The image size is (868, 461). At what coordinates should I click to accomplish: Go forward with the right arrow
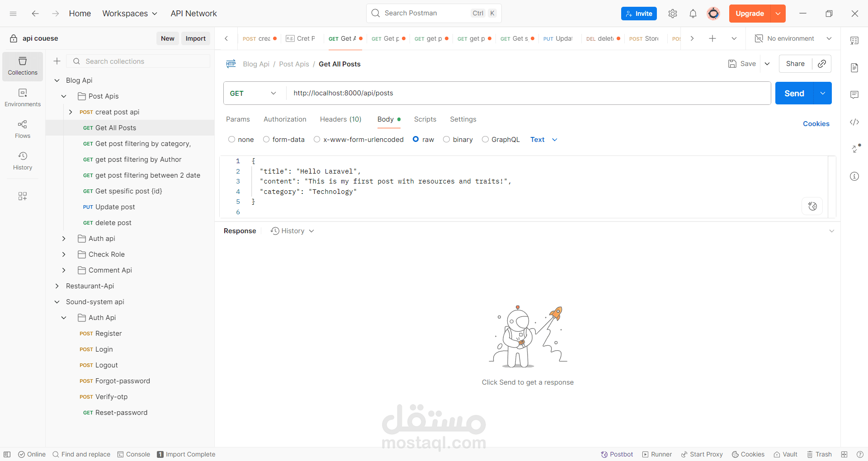[x=55, y=14]
